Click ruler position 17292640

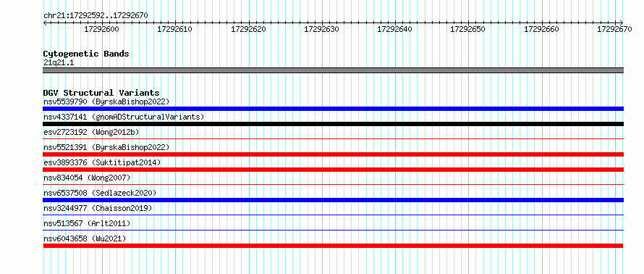coord(394,29)
